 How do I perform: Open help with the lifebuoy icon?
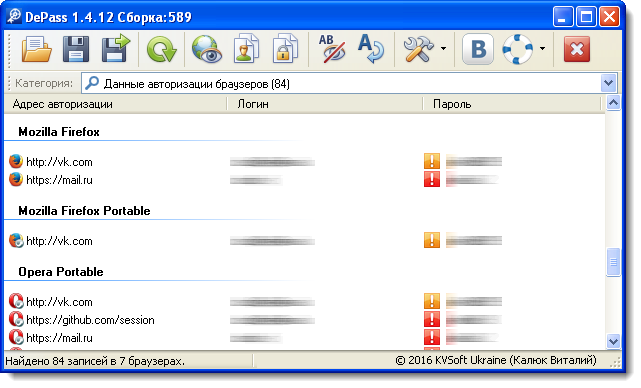tap(518, 49)
